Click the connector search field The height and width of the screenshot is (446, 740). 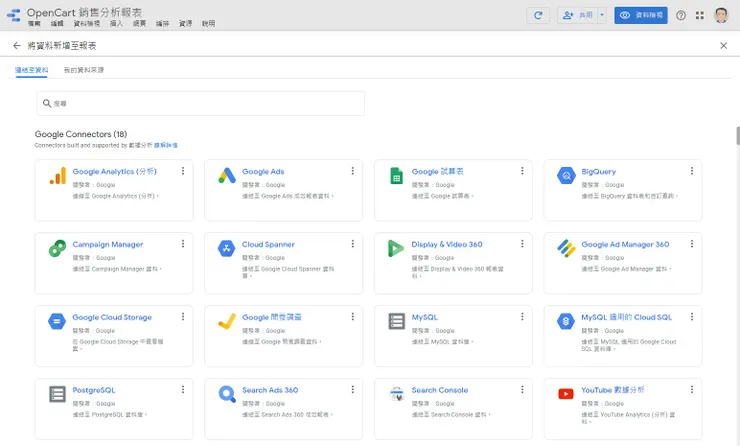201,103
